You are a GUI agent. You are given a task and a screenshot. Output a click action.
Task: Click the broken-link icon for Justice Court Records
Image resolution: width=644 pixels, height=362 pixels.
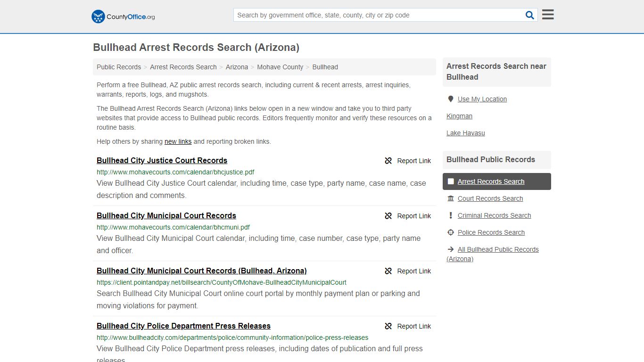coord(388,161)
